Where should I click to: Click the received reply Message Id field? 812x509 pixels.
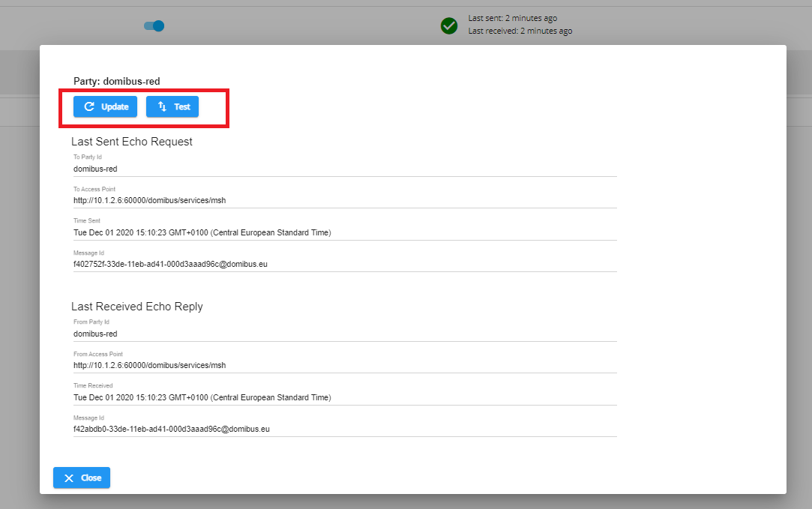click(x=344, y=429)
